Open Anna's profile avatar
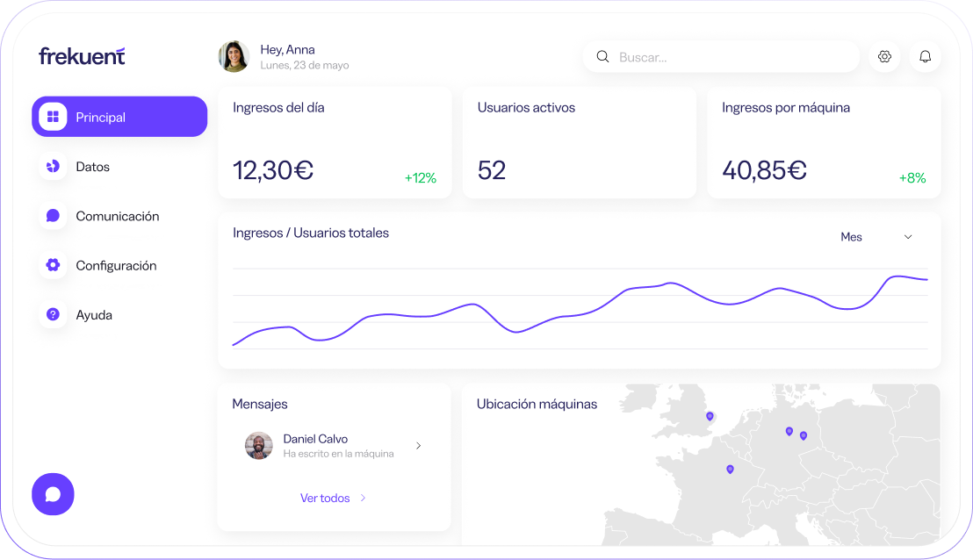The width and height of the screenshot is (973, 560). (234, 56)
